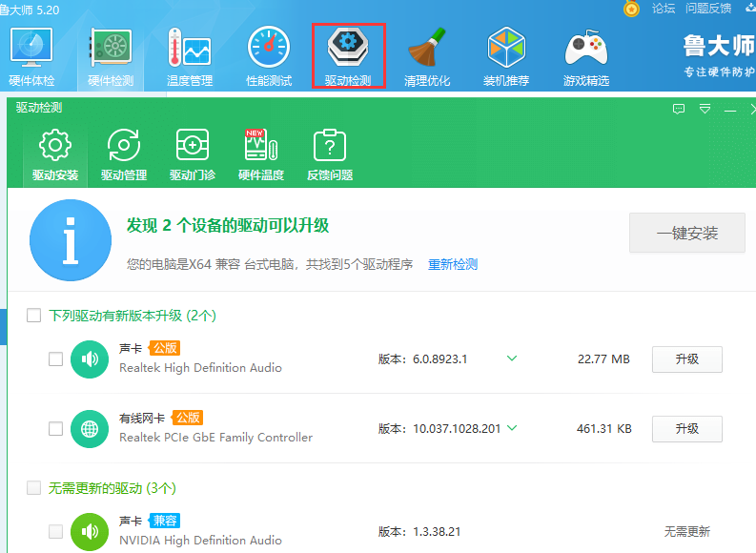Select all drivers under 下列驱动有新版本升级
The height and width of the screenshot is (553, 756).
(x=34, y=316)
